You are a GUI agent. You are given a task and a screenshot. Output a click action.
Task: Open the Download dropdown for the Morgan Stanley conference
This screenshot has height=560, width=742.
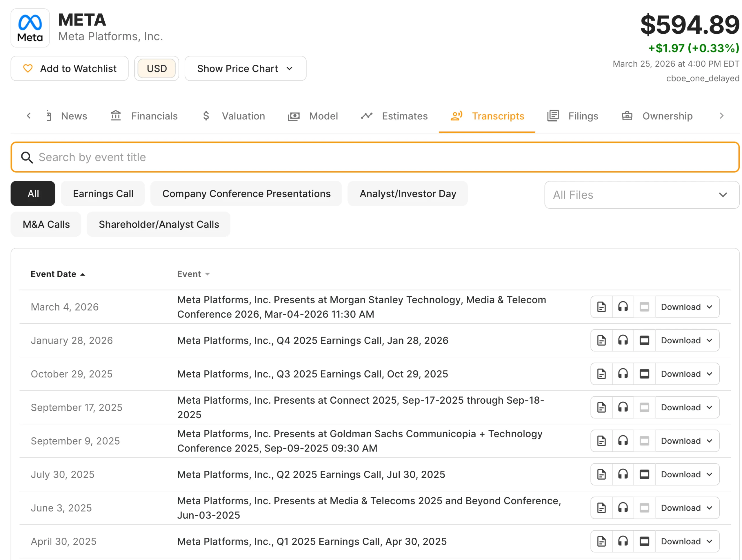(x=686, y=307)
